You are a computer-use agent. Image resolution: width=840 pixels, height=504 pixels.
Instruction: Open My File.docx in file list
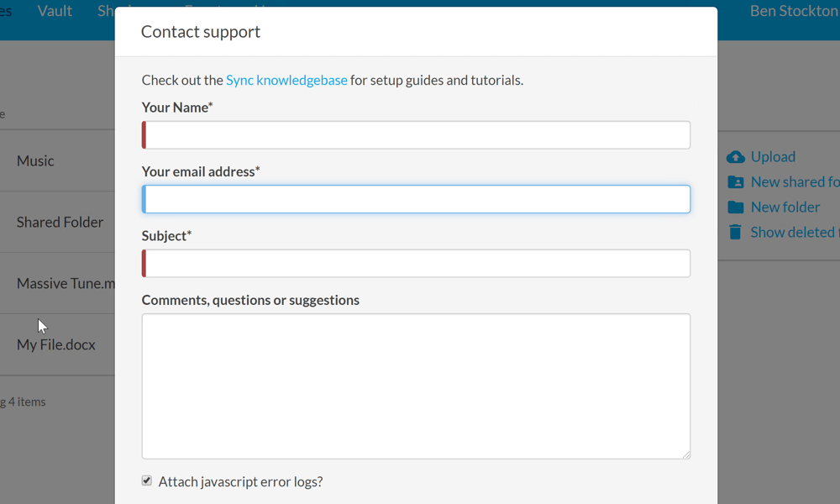[56, 345]
